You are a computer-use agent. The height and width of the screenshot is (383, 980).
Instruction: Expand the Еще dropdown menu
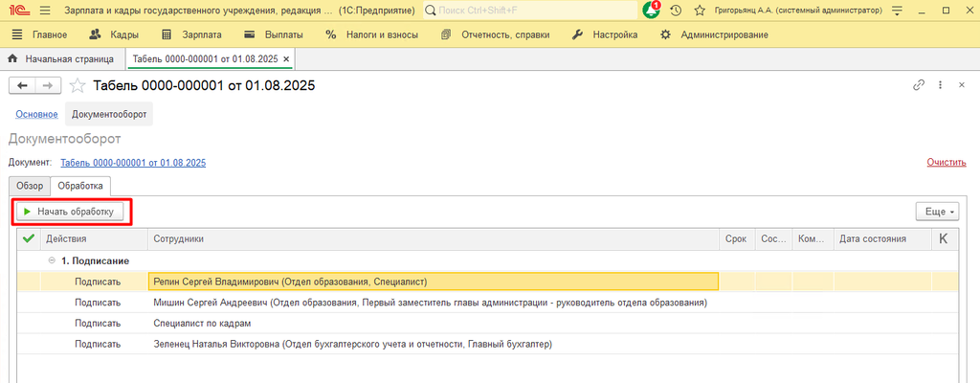(937, 212)
